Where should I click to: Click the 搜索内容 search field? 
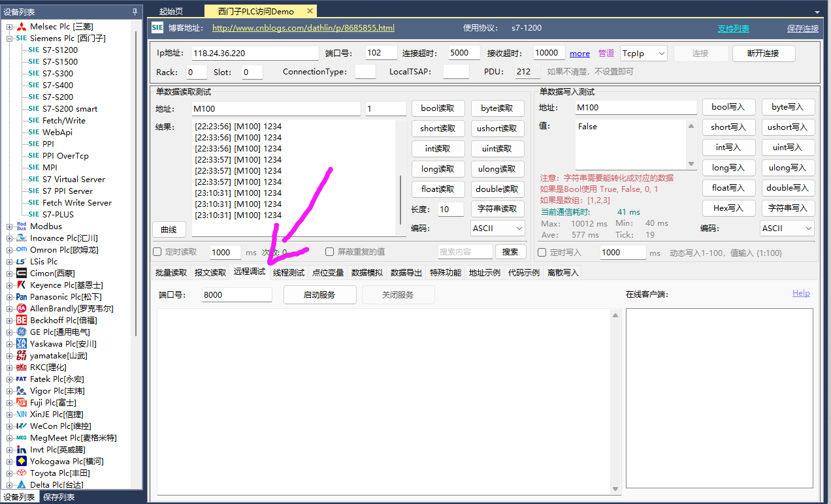click(465, 252)
